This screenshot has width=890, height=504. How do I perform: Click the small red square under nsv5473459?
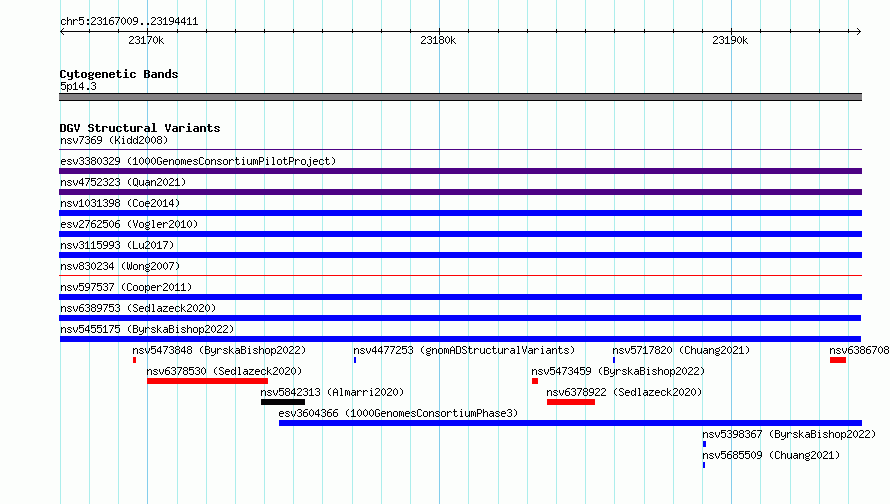tap(535, 381)
